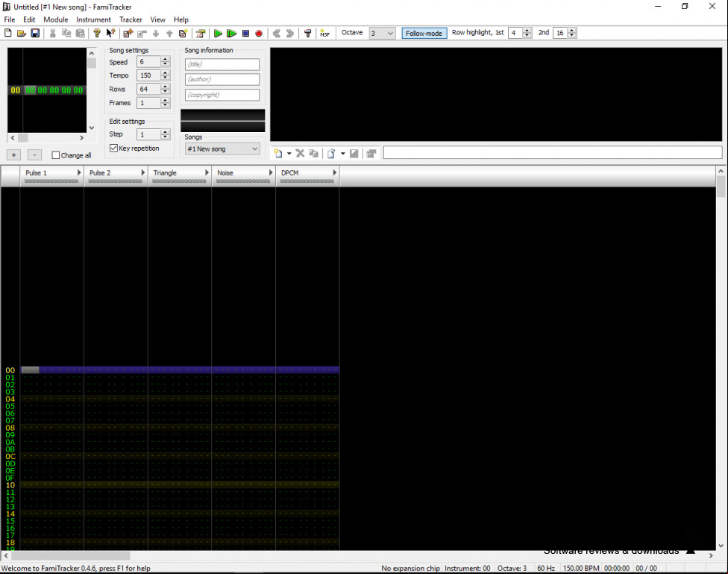Save the current module
The width and height of the screenshot is (728, 574).
coord(35,33)
